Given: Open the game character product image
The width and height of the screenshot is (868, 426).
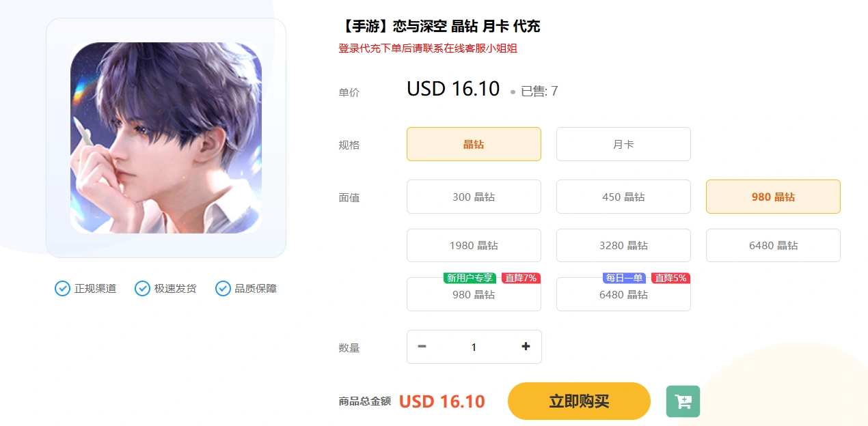Looking at the screenshot, I should pyautogui.click(x=166, y=138).
